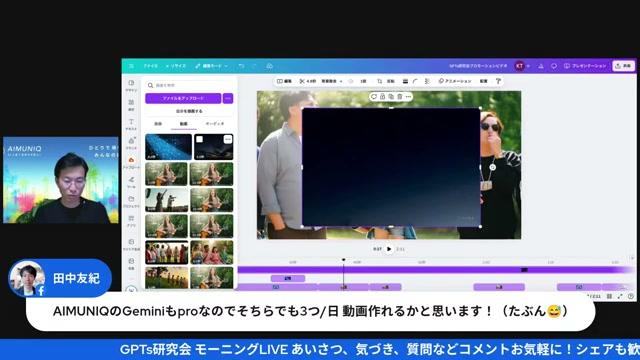Viewport: 640px width, 360px height.
Task: Open the KT account avatar
Action: [x=520, y=66]
